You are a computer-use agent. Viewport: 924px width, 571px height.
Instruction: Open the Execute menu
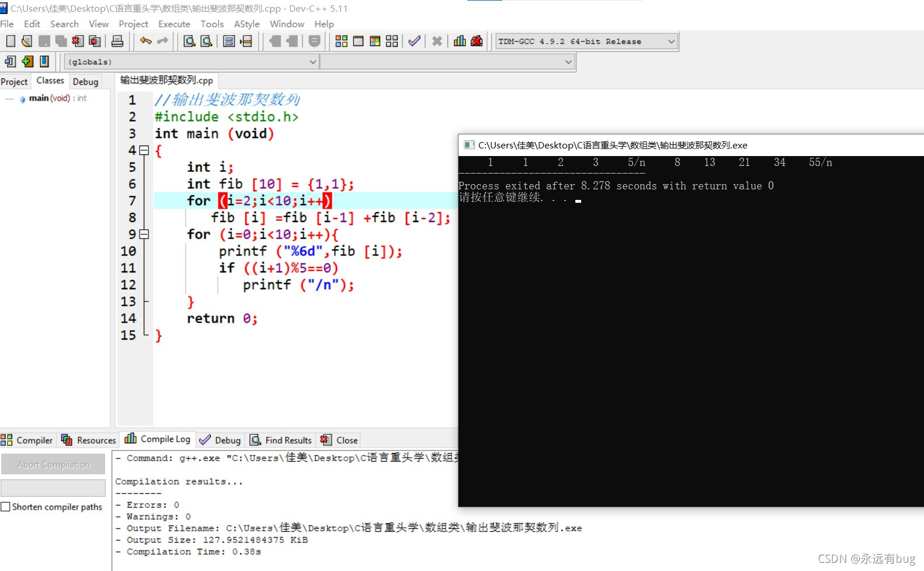tap(174, 24)
